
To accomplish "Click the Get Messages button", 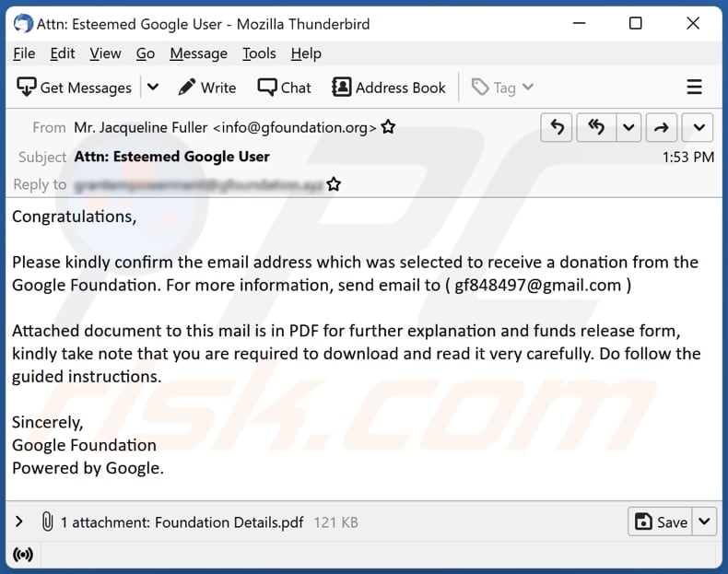I will [74, 88].
